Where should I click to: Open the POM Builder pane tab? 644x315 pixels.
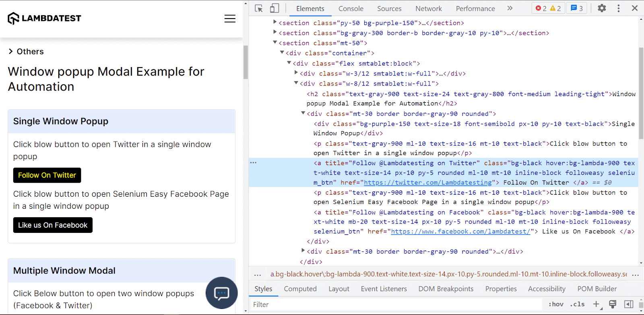[597, 289]
